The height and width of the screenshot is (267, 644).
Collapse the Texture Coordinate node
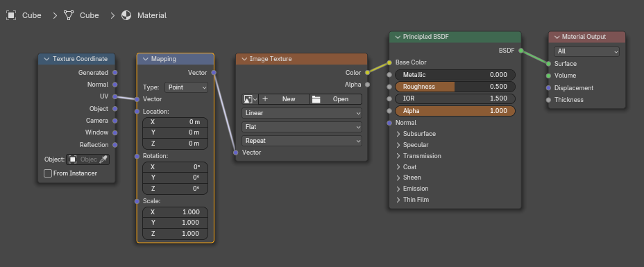[x=46, y=59]
